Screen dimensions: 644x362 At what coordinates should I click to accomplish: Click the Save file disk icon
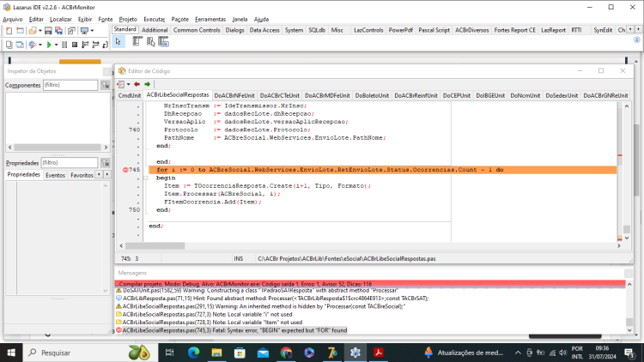point(48,31)
